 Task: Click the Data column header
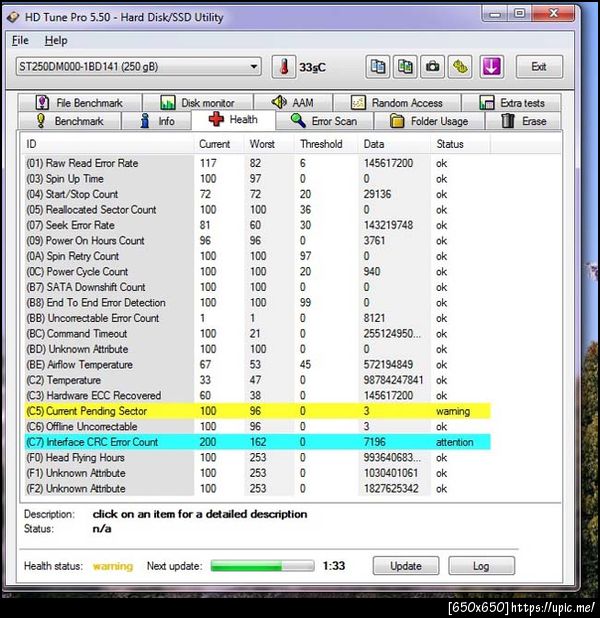[x=394, y=144]
